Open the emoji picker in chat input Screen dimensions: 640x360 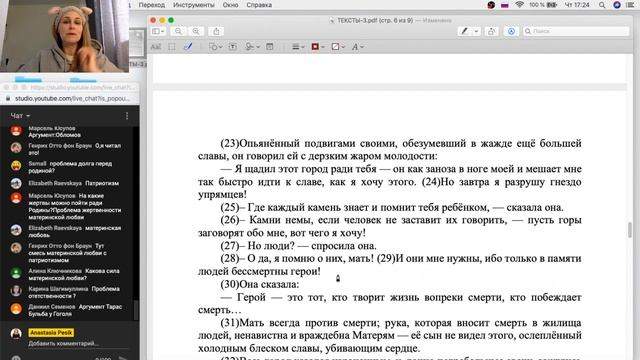pyautogui.click(x=16, y=358)
